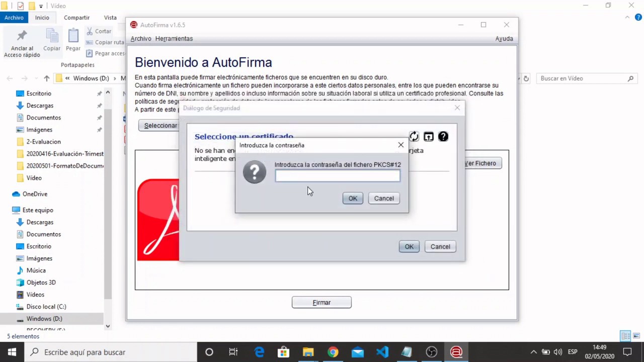
Task: Open Task View on taskbar
Action: click(x=233, y=352)
